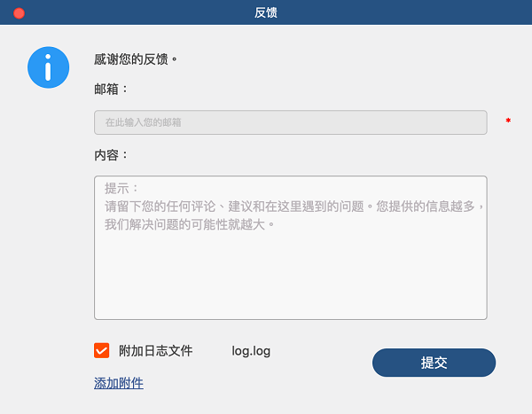
Task: Focus the 邮箱 email input field
Action: pos(291,122)
